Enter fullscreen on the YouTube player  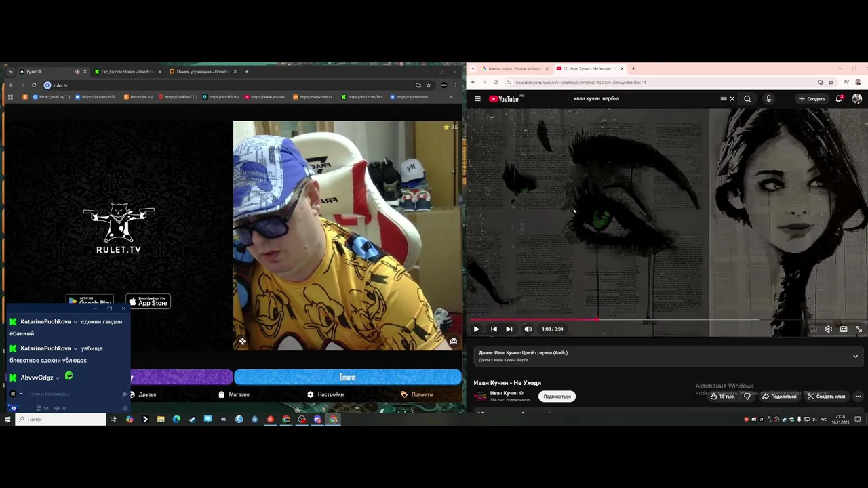tap(859, 329)
